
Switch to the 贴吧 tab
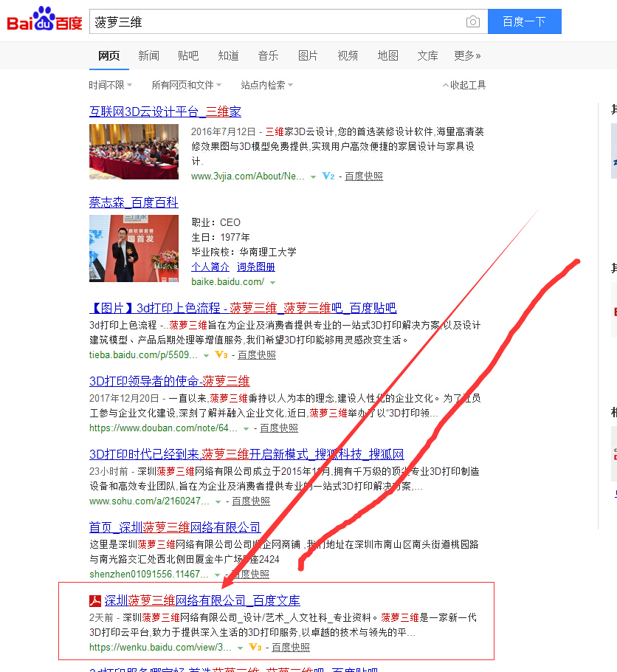pos(188,55)
